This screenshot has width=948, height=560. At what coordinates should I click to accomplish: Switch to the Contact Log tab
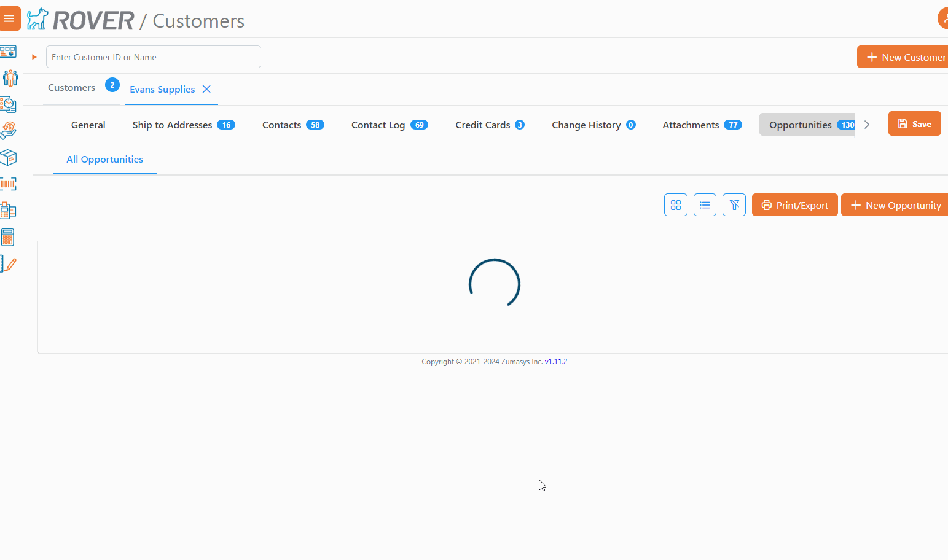[389, 125]
